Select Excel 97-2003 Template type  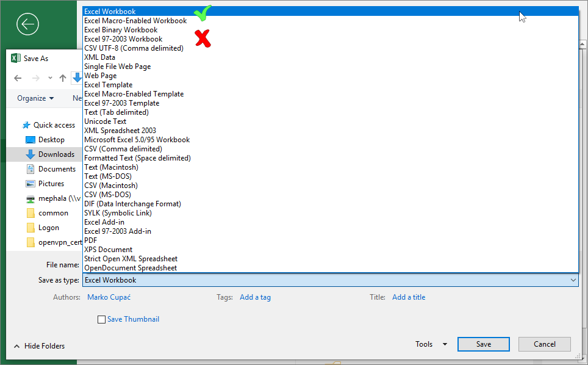click(x=331, y=103)
